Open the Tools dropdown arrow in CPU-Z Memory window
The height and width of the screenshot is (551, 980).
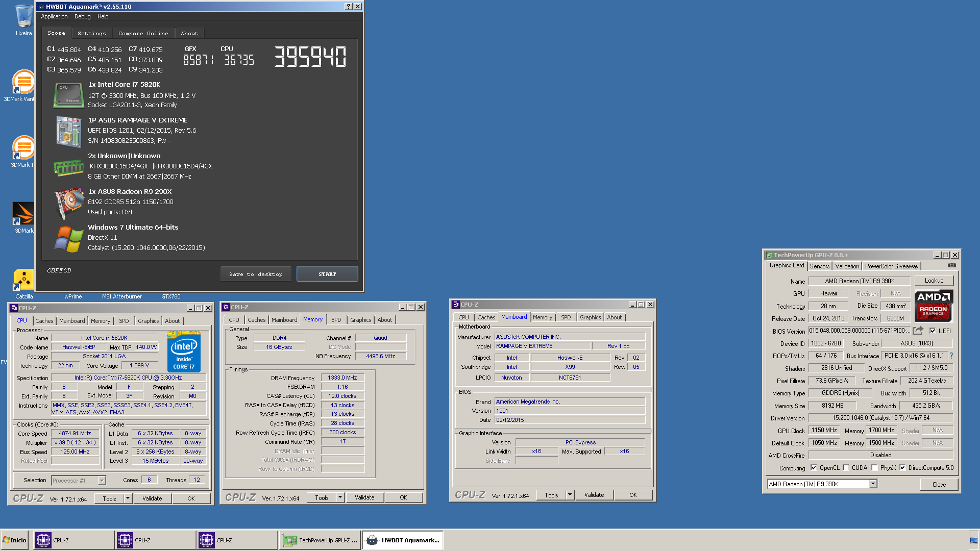(340, 497)
